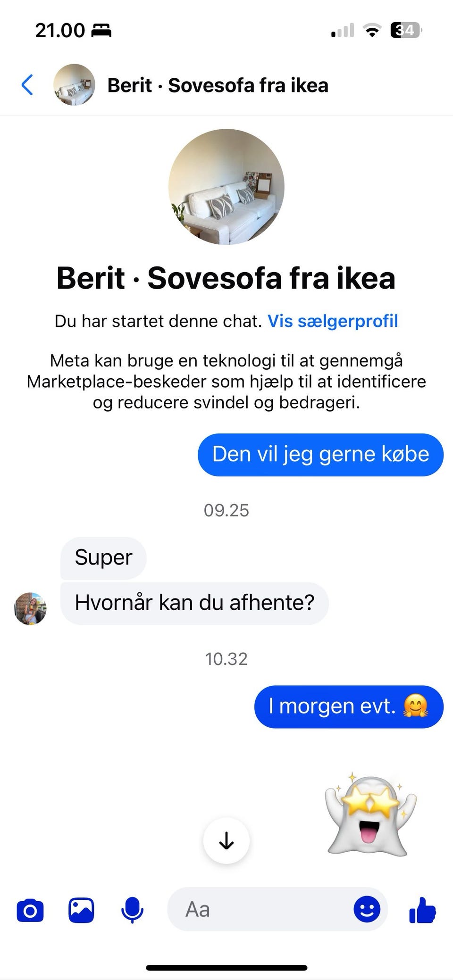Image resolution: width=453 pixels, height=980 pixels.
Task: Tap header title Berit · Sovesofa fra ikea
Action: tap(218, 85)
